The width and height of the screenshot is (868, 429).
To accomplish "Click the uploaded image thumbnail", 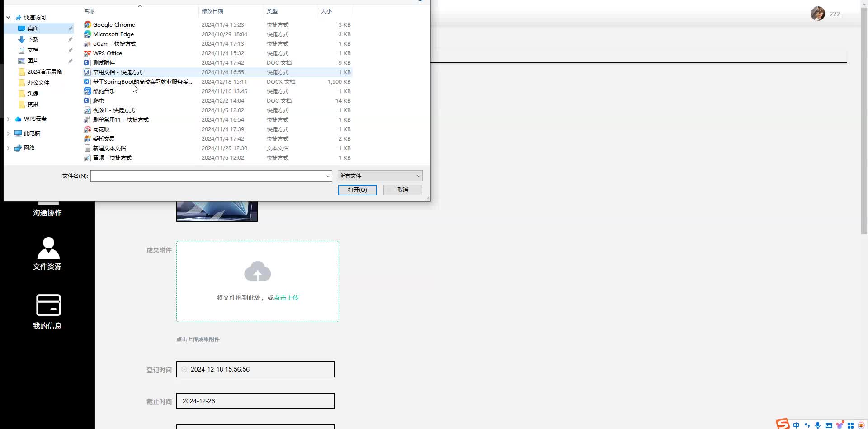I will click(217, 211).
